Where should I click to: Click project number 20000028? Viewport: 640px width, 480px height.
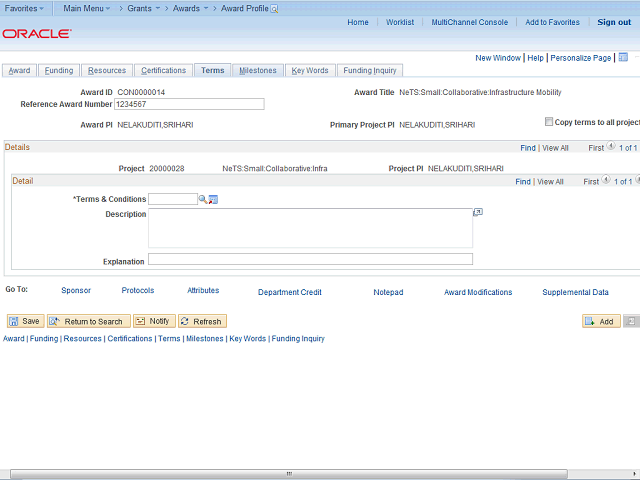(167, 169)
